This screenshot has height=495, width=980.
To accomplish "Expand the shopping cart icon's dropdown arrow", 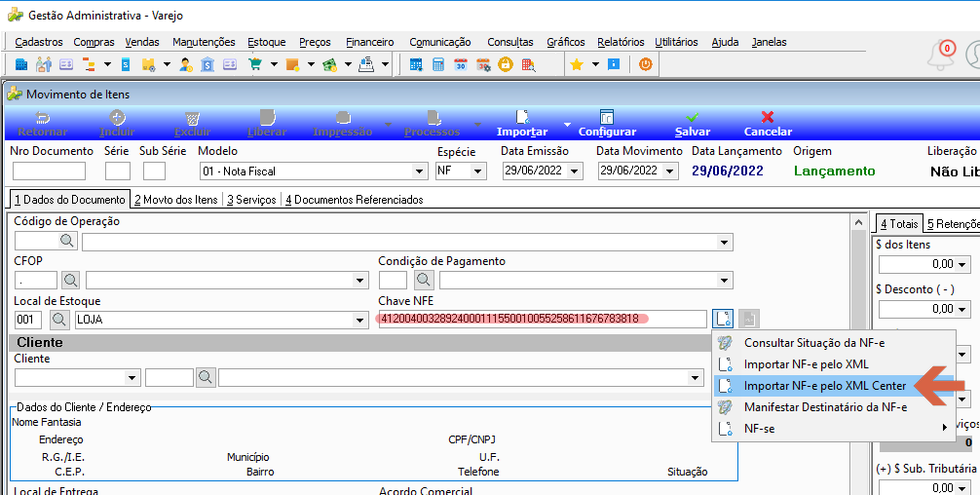I will [274, 64].
